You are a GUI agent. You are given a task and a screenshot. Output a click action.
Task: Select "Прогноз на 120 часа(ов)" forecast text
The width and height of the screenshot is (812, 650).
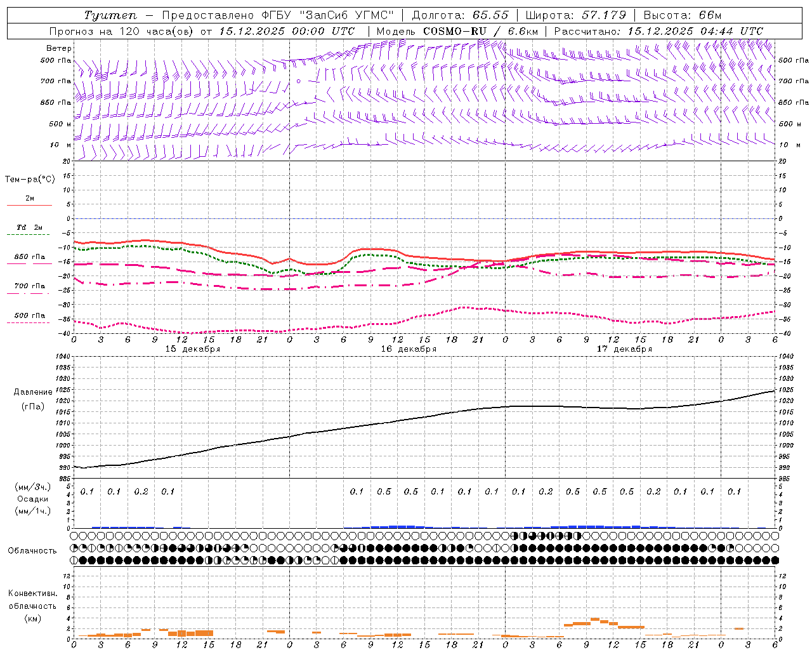pos(121,31)
